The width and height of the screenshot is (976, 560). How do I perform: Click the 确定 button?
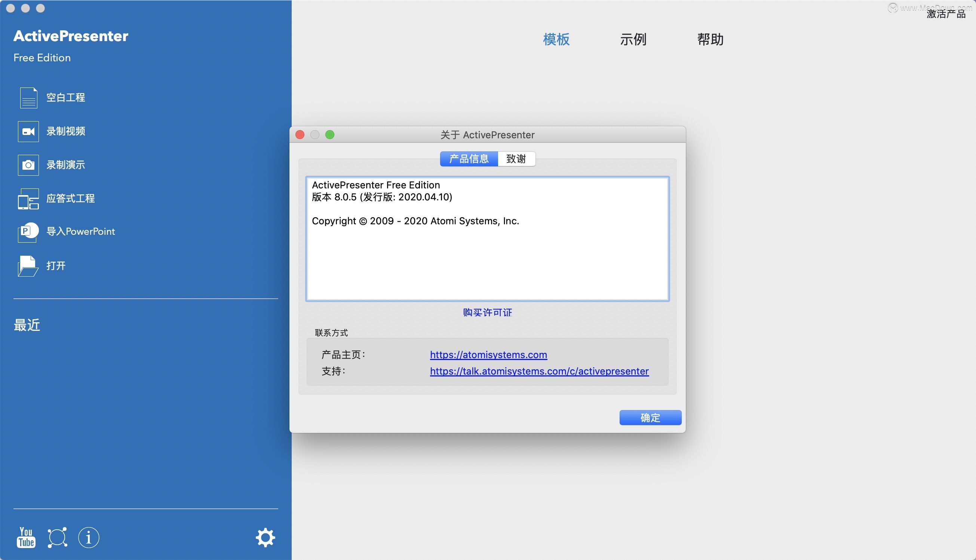point(651,418)
